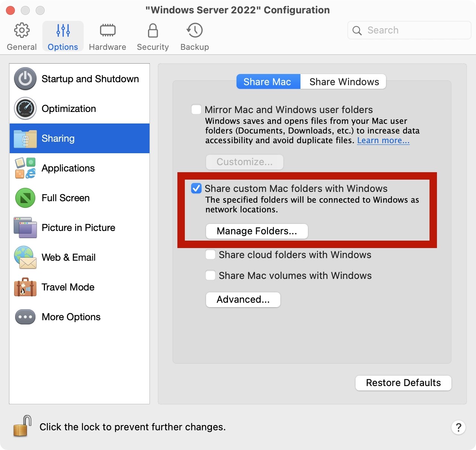Select the Hardware chip icon in toolbar
This screenshot has height=450, width=476.
point(107,30)
